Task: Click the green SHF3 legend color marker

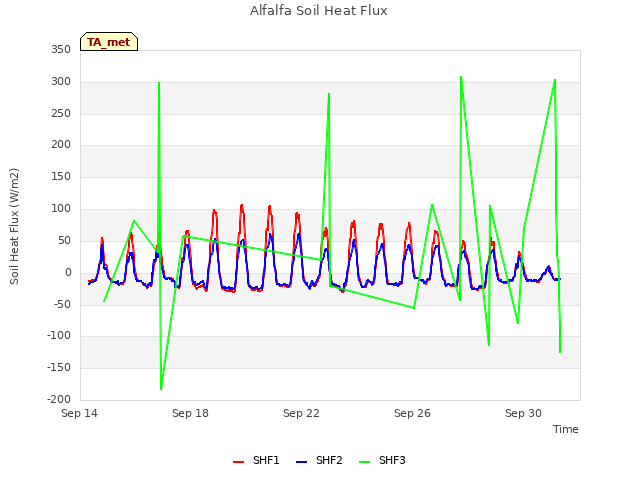Action: (x=364, y=462)
